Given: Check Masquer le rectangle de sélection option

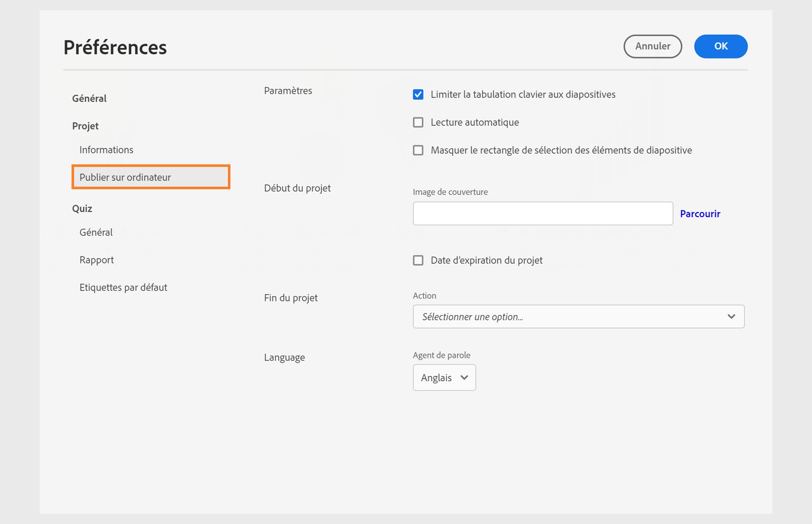Looking at the screenshot, I should click(x=418, y=150).
